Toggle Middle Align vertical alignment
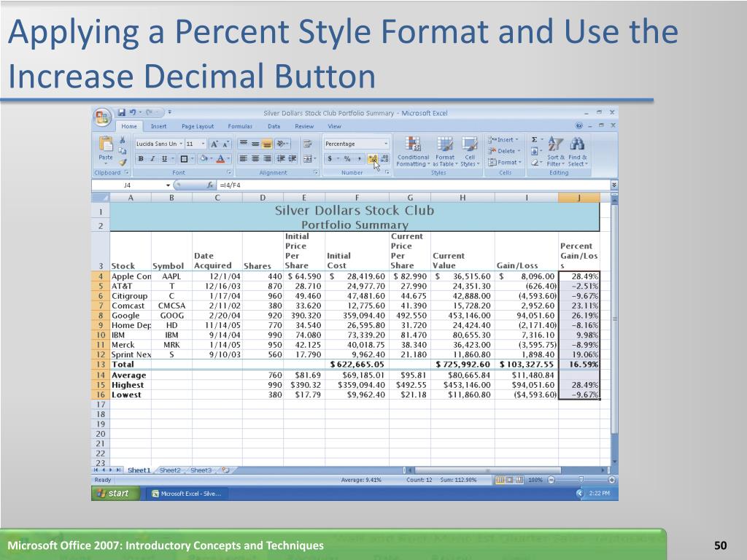Viewport: 747px width, 560px height. click(255, 144)
